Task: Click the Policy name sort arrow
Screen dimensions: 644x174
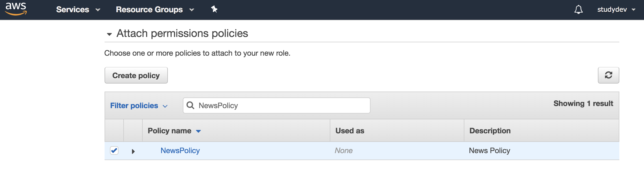Action: [x=198, y=131]
